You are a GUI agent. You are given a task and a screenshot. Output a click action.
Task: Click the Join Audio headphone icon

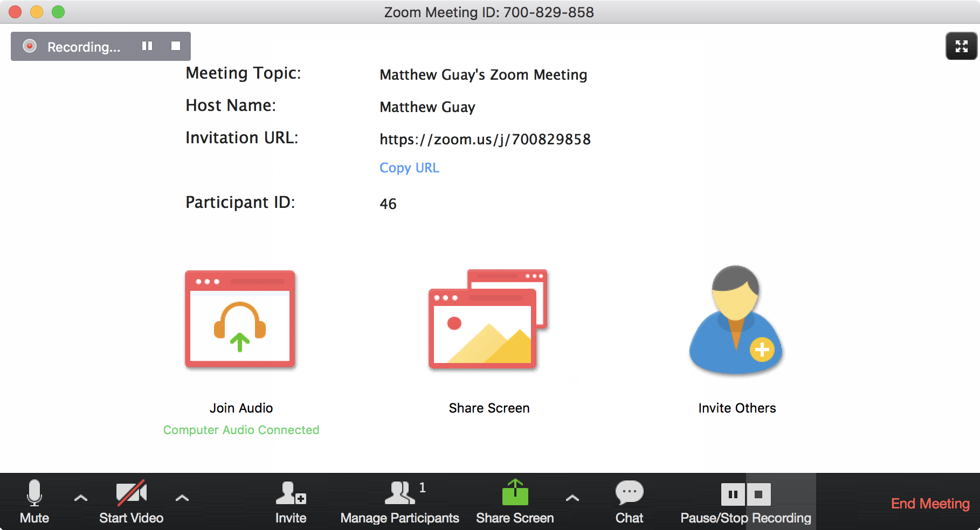(x=240, y=320)
